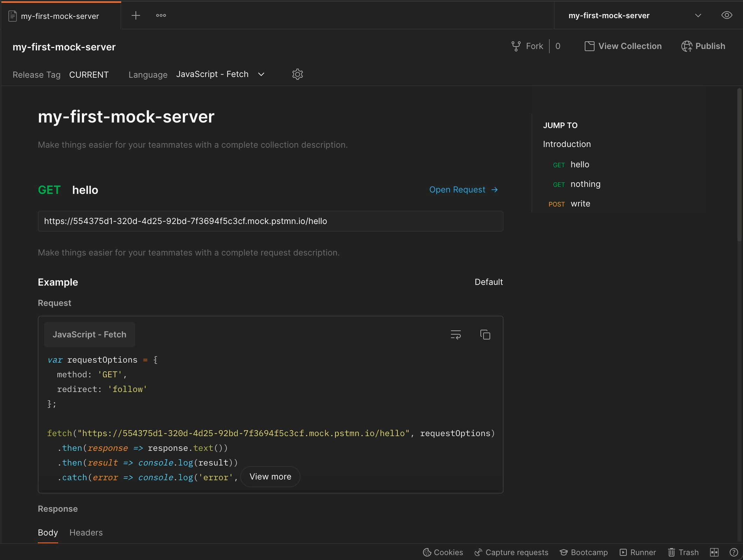Click the mock server URL field

point(270,221)
